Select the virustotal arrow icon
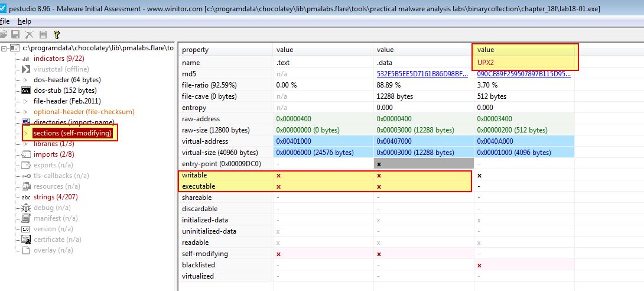The image size is (644, 291). 26,69
